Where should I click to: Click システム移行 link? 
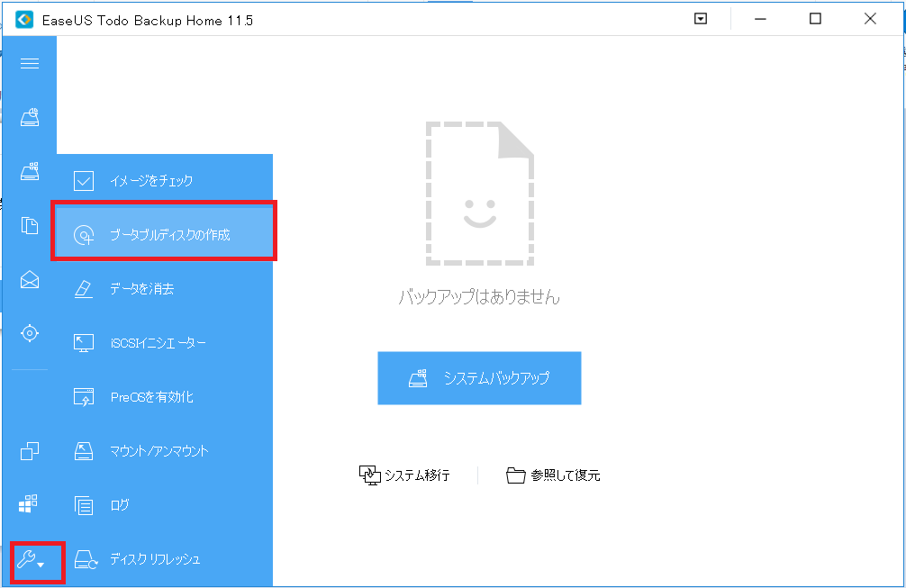coord(404,475)
